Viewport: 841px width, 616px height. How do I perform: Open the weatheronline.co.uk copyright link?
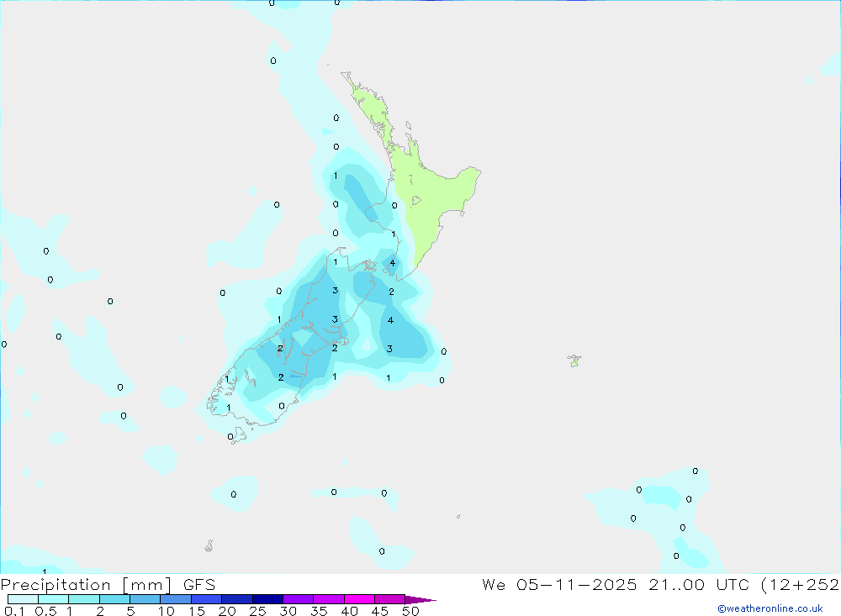click(x=770, y=608)
